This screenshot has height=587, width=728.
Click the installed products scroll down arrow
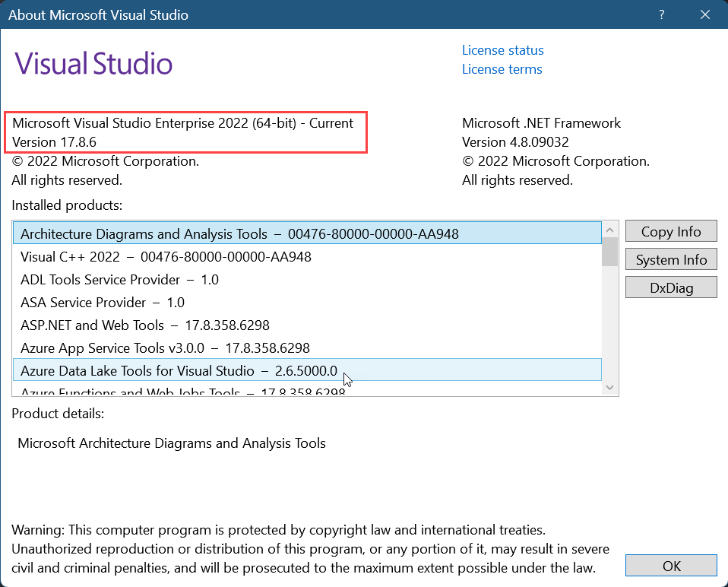pyautogui.click(x=610, y=387)
